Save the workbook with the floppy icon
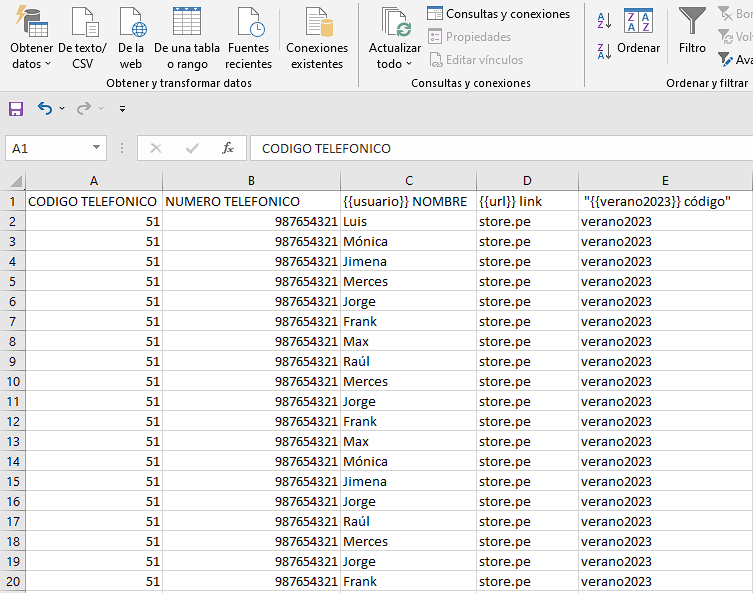Viewport: 753px width, 593px height. pyautogui.click(x=16, y=108)
